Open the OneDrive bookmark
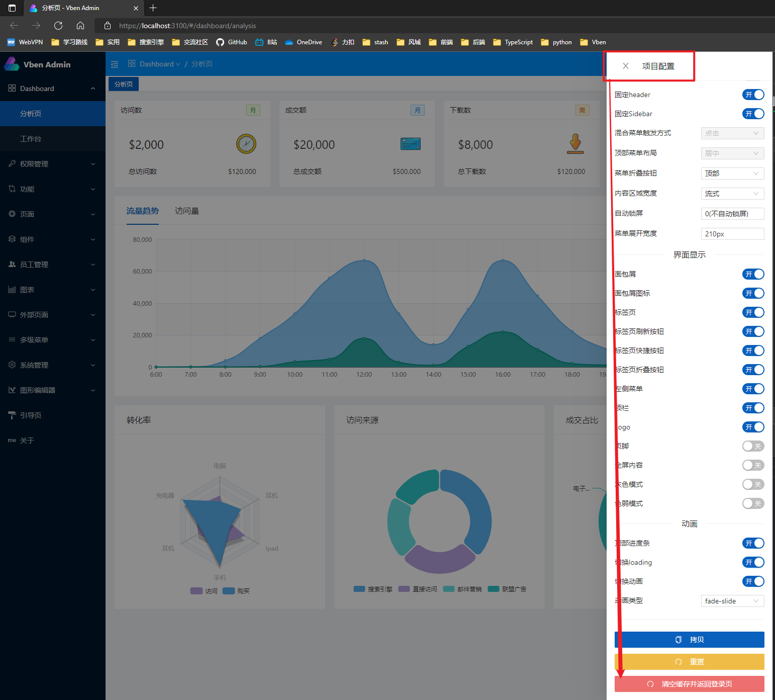The width and height of the screenshot is (775, 700). (304, 42)
